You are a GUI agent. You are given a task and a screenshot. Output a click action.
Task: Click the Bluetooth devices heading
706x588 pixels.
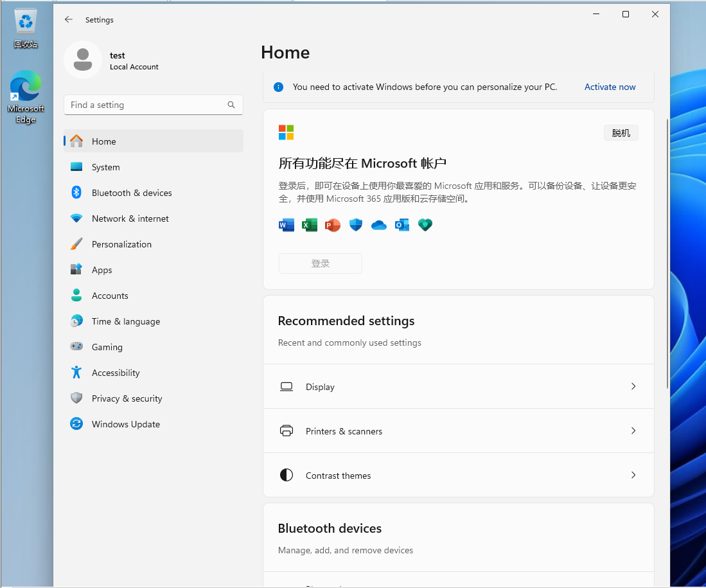(x=330, y=528)
